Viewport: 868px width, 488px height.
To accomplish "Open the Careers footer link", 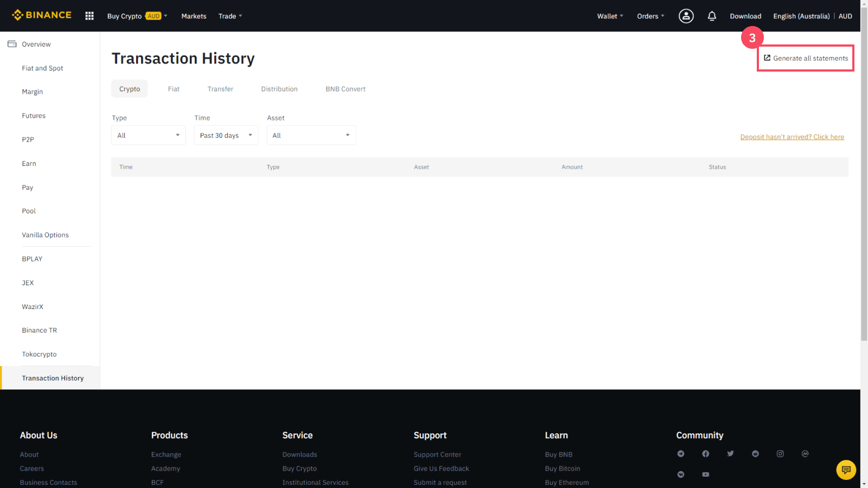I will click(x=32, y=468).
